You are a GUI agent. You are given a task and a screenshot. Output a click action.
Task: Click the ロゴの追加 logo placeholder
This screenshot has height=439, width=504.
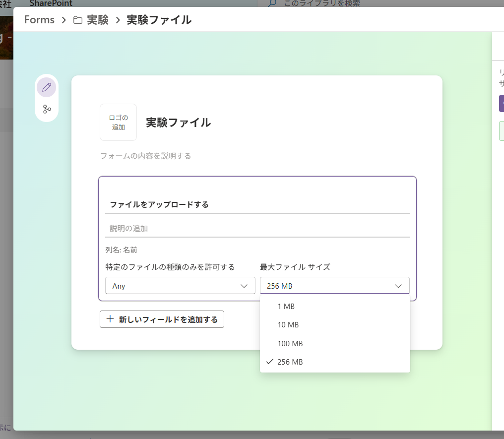coord(118,123)
